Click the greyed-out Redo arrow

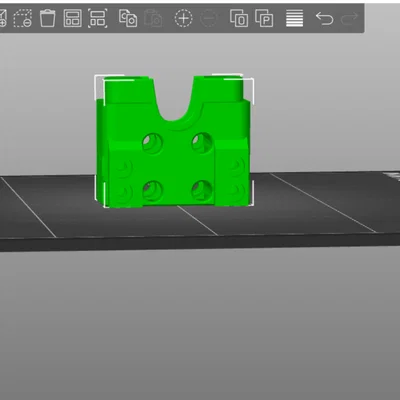(349, 18)
